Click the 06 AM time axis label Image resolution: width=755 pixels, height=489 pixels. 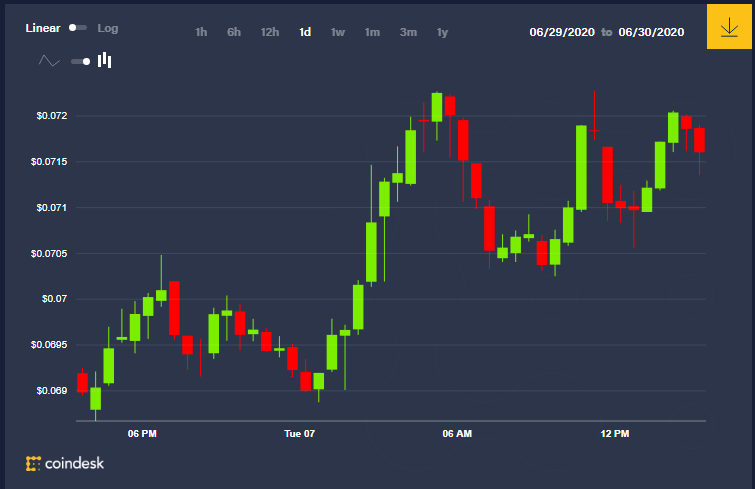(x=457, y=434)
